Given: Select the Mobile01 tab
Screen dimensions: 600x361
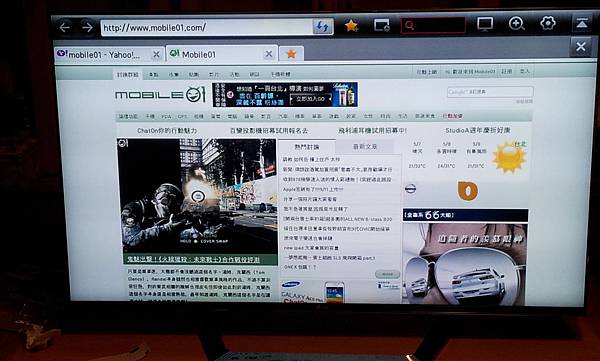Looking at the screenshot, I should click(x=221, y=54).
